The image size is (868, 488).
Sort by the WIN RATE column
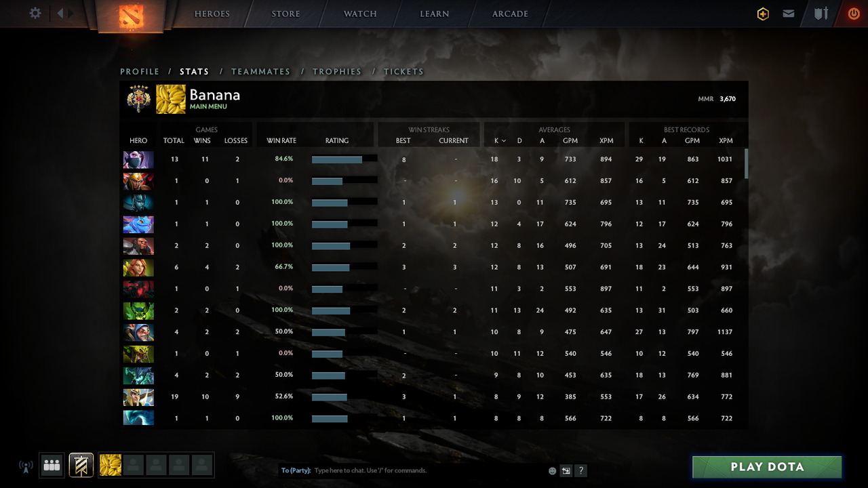pos(281,141)
